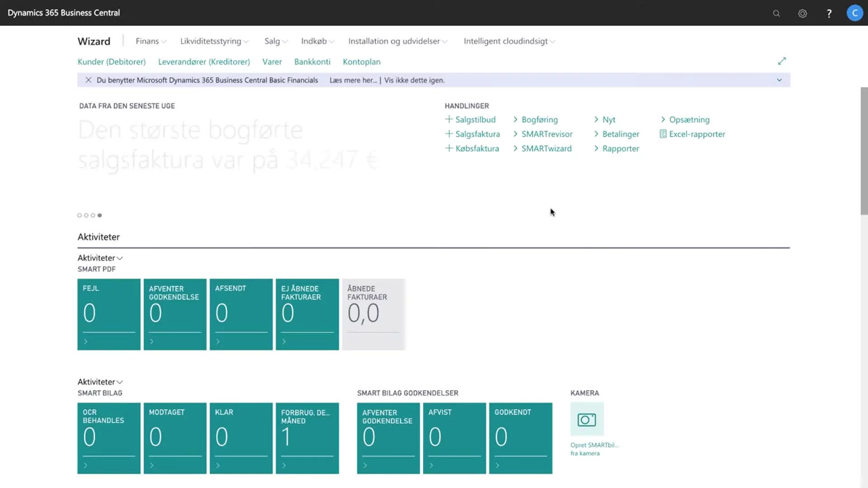Click Dynamics 365 Business Central title

(64, 13)
